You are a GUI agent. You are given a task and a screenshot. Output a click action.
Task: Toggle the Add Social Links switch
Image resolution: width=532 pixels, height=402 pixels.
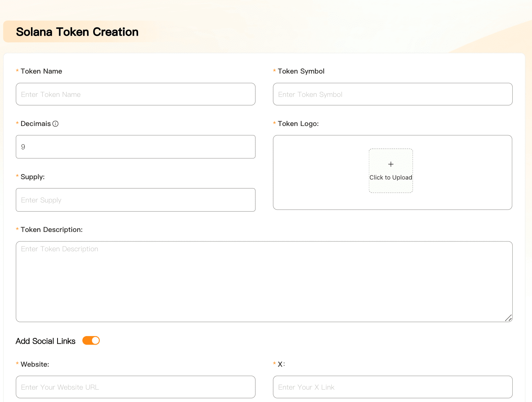click(91, 340)
